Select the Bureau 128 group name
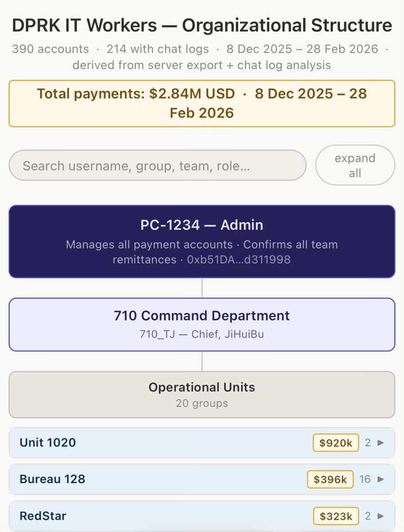The image size is (404, 532). [52, 479]
